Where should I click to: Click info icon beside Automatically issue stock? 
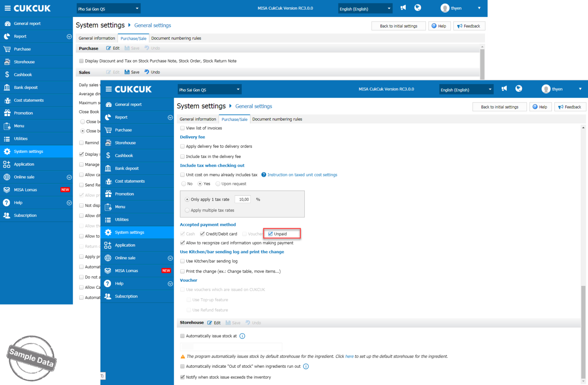coord(242,336)
